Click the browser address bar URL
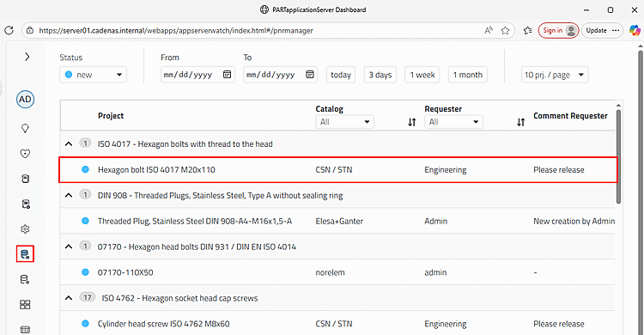Viewport: 644px width, 335px height. point(176,30)
